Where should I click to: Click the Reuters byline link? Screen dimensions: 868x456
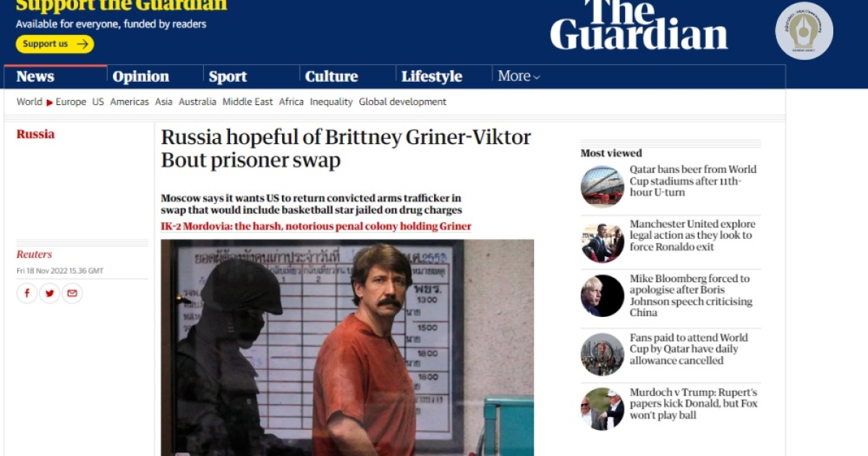tap(34, 254)
